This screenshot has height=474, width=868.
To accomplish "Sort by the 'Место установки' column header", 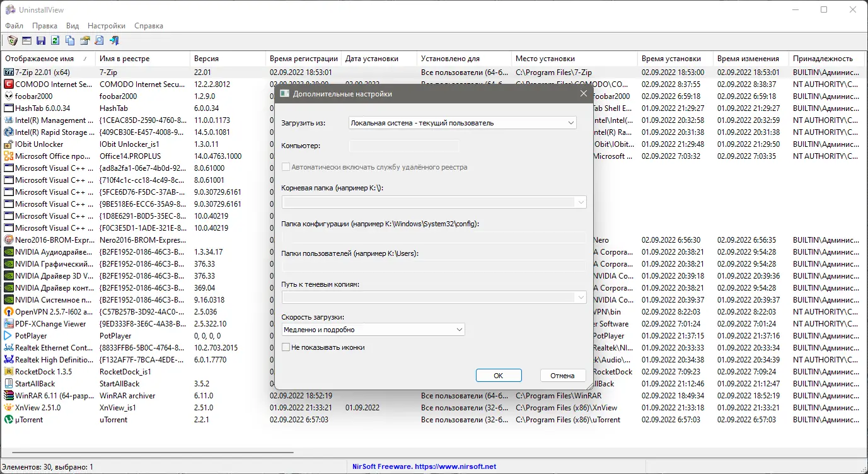I will tap(574, 59).
